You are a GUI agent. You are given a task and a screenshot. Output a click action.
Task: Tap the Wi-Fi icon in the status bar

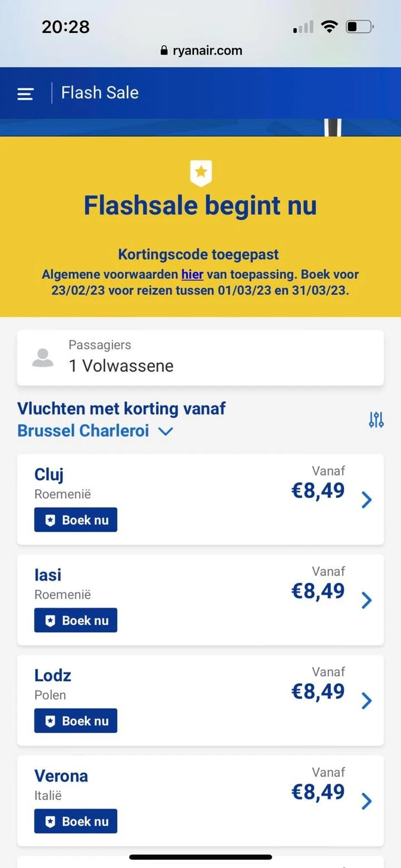(330, 26)
